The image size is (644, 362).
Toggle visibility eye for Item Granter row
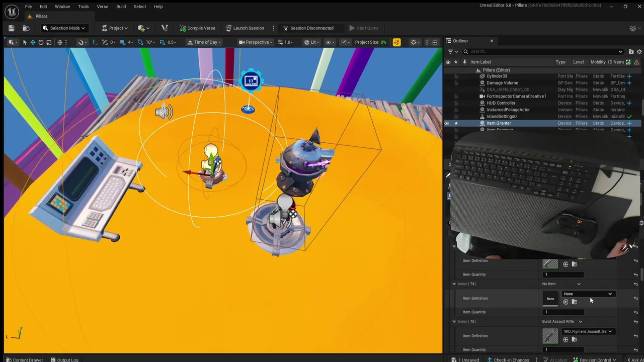click(x=447, y=123)
